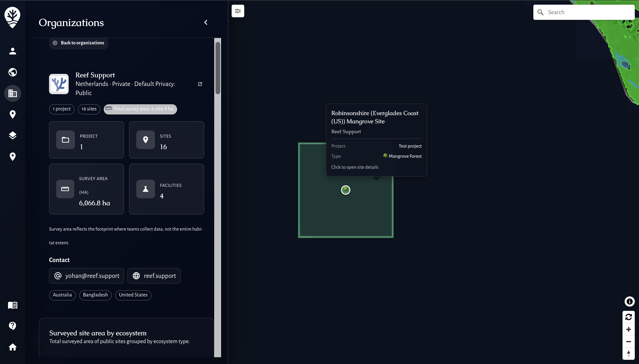Image resolution: width=639 pixels, height=364 pixels.
Task: Refresh the map with the sync icon
Action: (x=629, y=316)
